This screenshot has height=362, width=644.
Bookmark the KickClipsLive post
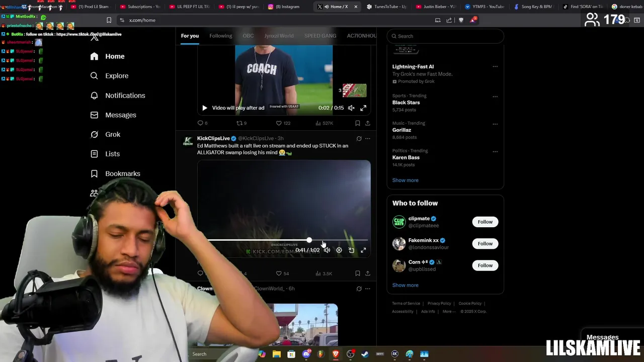(x=357, y=274)
